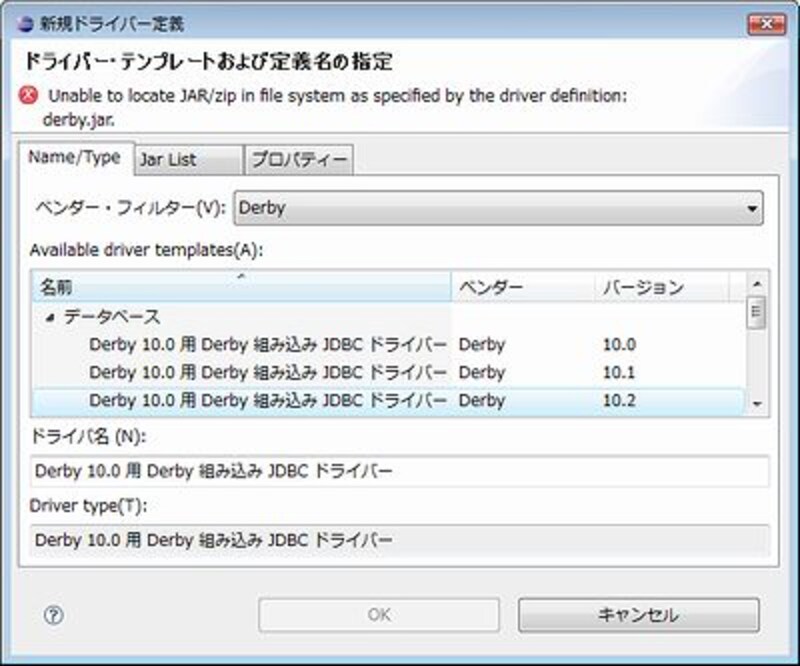The width and height of the screenshot is (800, 666).
Task: Select the Derby driver row with version 10.2
Action: tap(388, 401)
